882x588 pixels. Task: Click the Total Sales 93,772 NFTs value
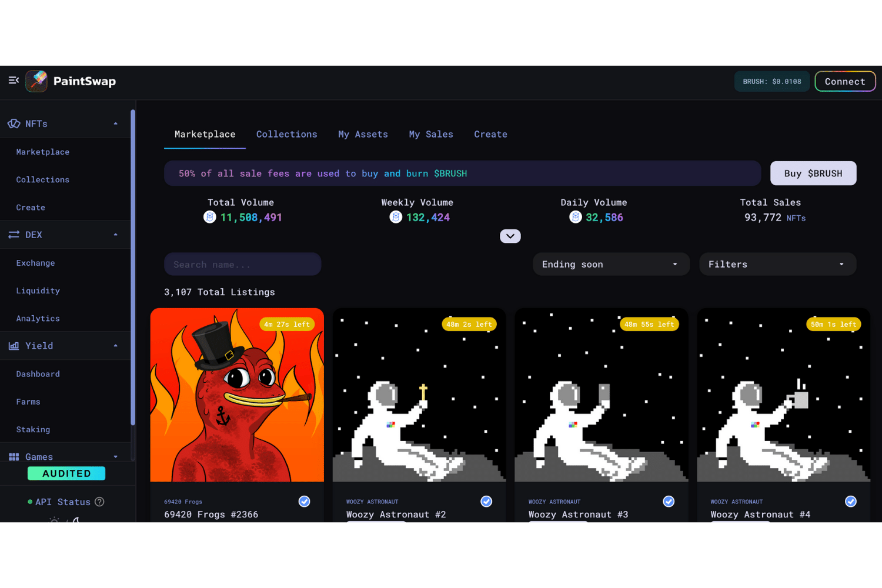coord(775,217)
